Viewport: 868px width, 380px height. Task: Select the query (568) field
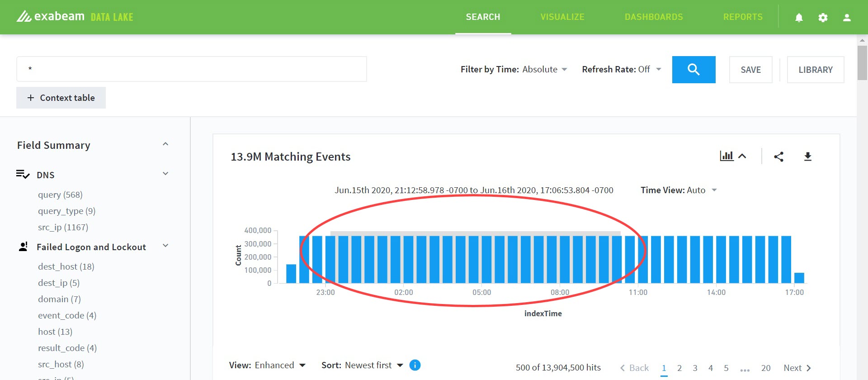pos(60,195)
